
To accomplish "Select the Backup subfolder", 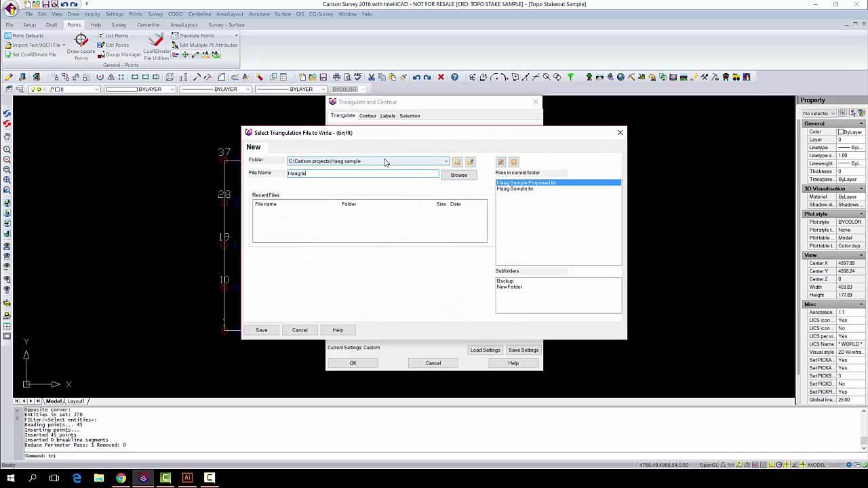I will (505, 281).
